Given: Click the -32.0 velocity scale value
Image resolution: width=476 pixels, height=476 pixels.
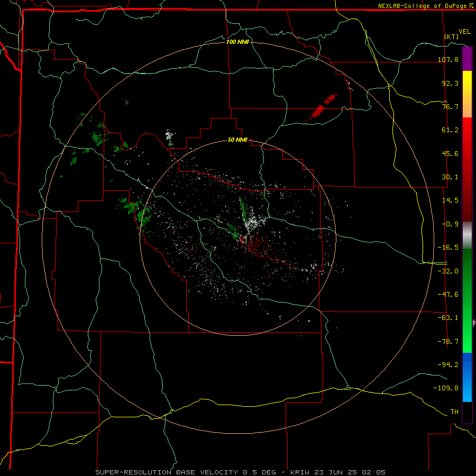Looking at the screenshot, I should [x=448, y=271].
